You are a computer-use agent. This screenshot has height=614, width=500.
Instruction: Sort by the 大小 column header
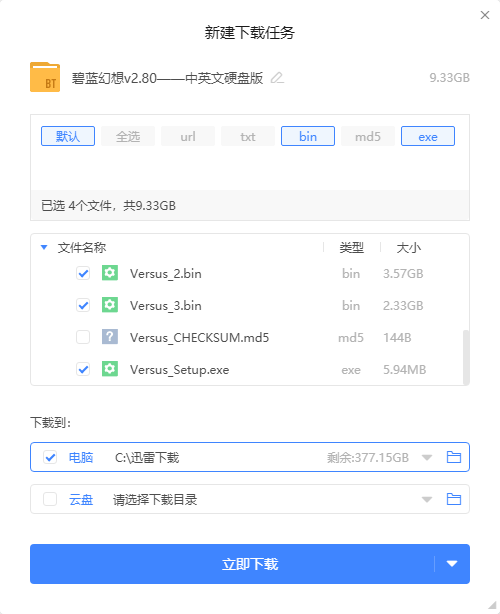pyautogui.click(x=408, y=247)
